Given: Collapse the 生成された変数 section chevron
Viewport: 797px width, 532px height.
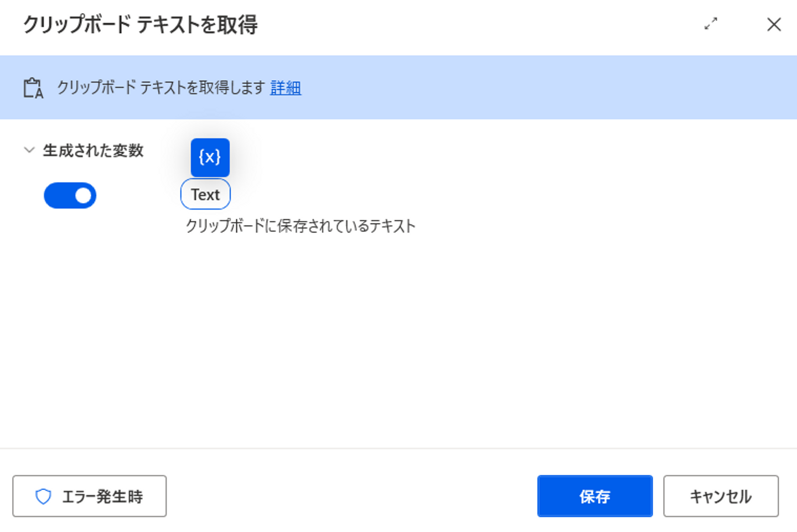Looking at the screenshot, I should [x=29, y=150].
